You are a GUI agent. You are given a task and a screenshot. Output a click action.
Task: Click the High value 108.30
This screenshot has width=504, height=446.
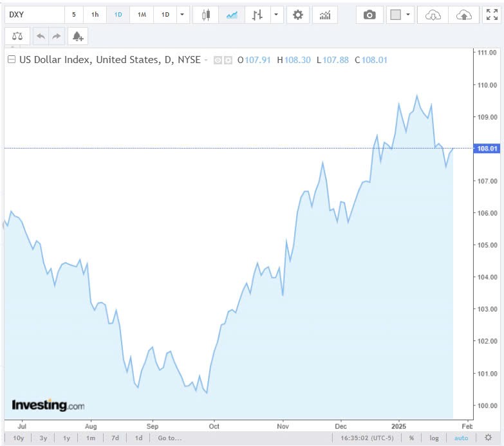pyautogui.click(x=297, y=60)
